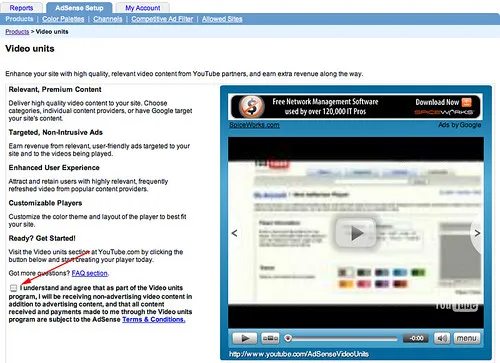Click the Enhanced User Experience heading
The image size is (500, 363).
(x=54, y=168)
